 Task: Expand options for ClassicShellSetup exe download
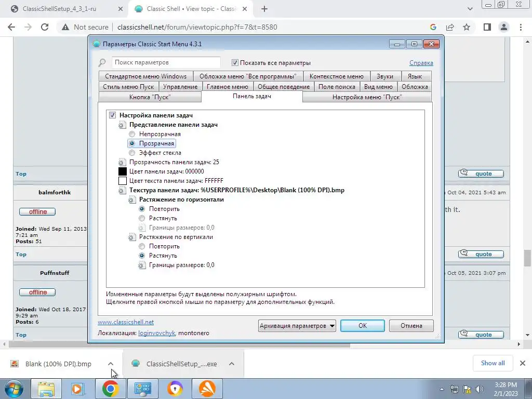point(232,364)
